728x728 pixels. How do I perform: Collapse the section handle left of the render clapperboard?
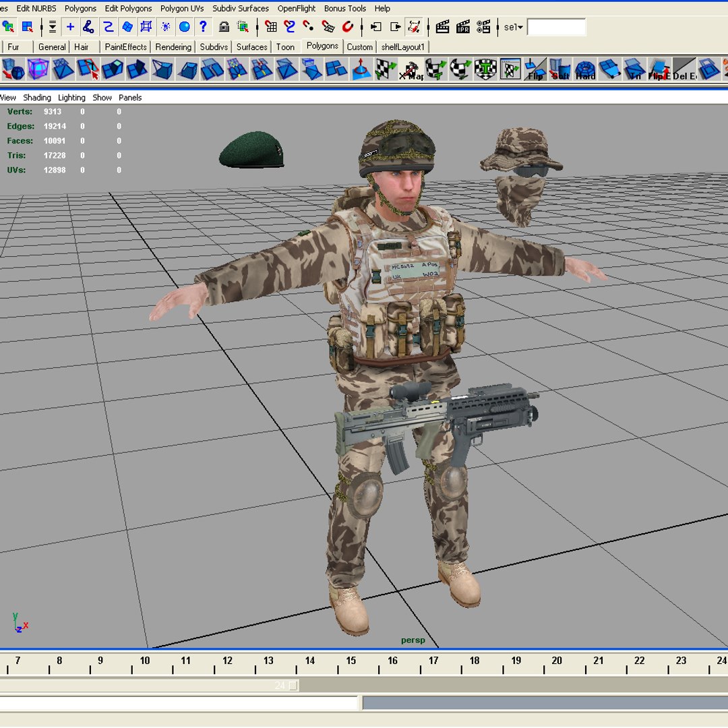[x=428, y=27]
